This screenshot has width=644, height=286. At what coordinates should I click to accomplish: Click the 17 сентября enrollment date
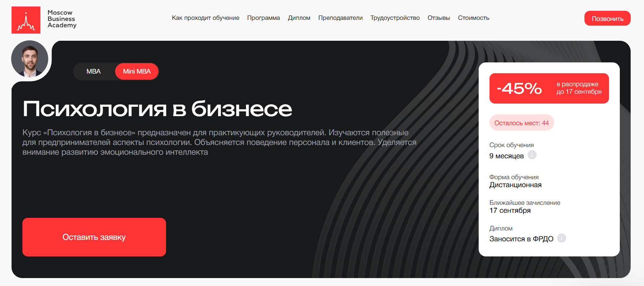[510, 211]
